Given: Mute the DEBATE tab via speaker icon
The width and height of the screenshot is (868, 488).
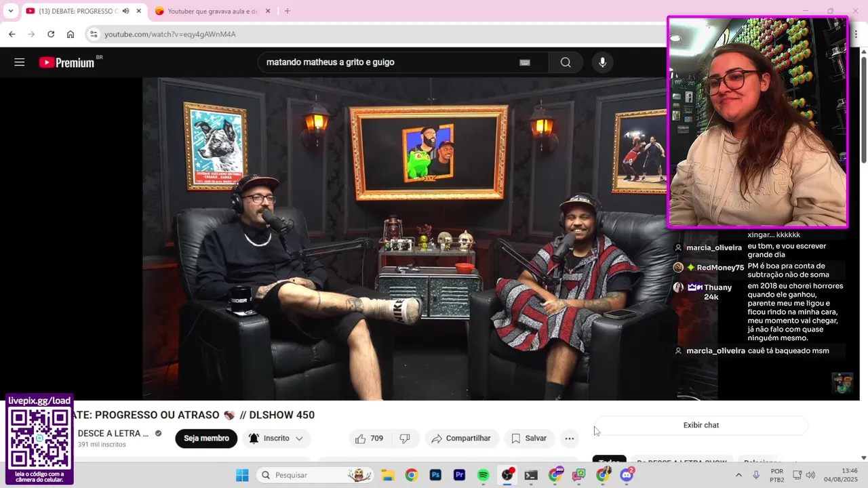Looking at the screenshot, I should (125, 11).
